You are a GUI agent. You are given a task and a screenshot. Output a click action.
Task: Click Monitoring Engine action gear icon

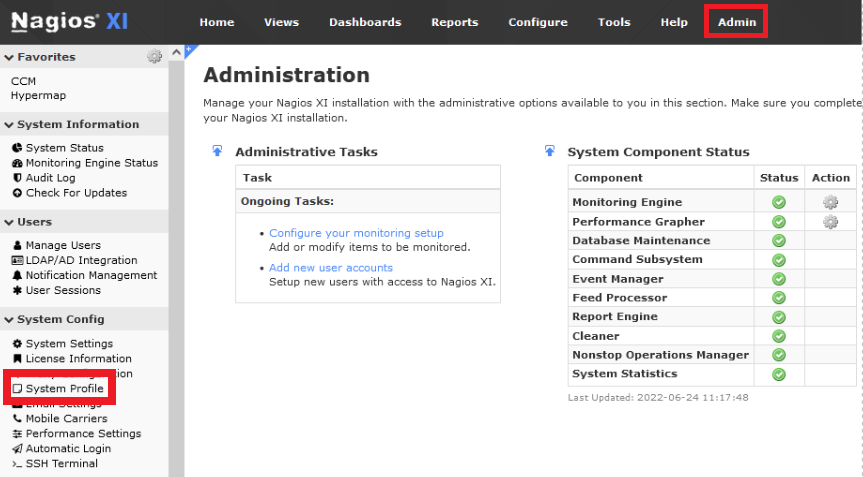click(830, 203)
